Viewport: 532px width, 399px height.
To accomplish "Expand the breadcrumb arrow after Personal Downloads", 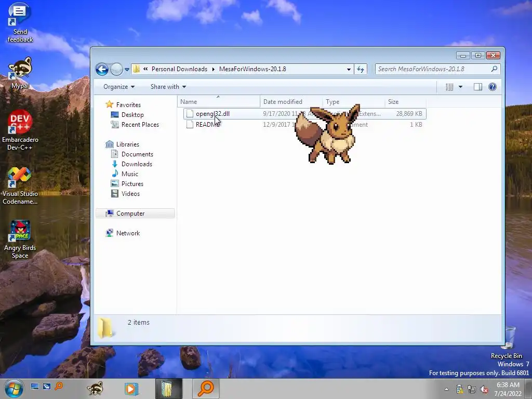I will [214, 69].
